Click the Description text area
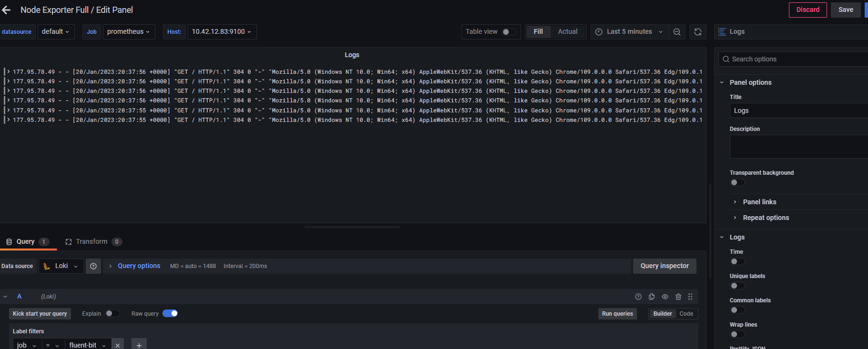This screenshot has height=349, width=868. (x=799, y=147)
